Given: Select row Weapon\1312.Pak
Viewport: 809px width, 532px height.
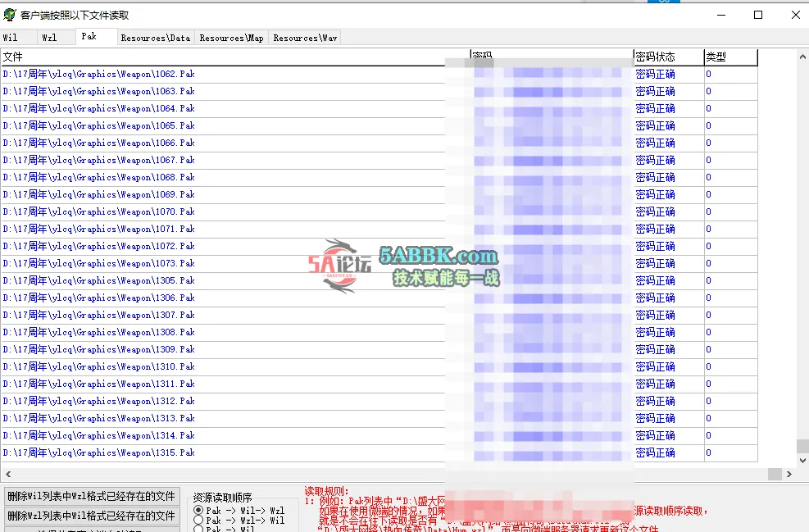Looking at the screenshot, I should pos(380,401).
